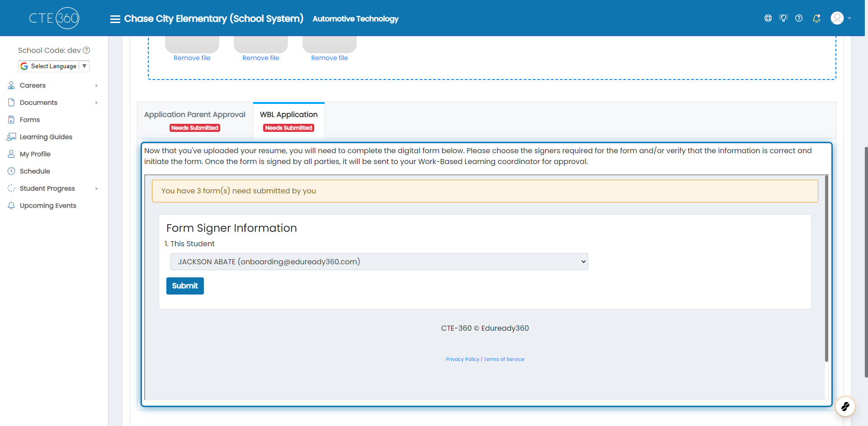
Task: Open the Privacy Policy link
Action: pyautogui.click(x=462, y=359)
